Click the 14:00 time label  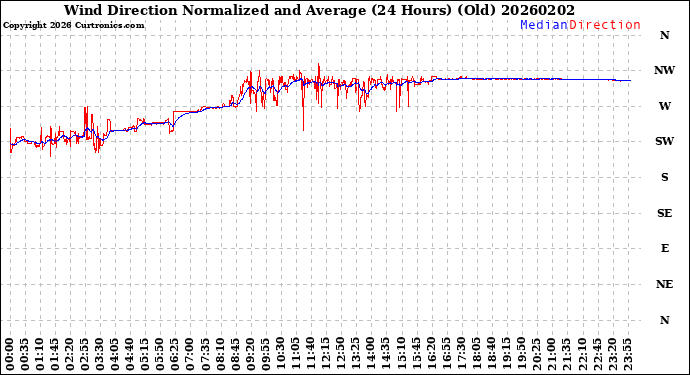pos(370,355)
